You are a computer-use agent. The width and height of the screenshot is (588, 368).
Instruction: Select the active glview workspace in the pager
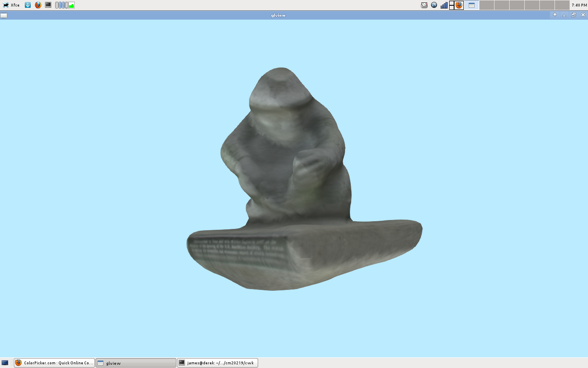click(472, 5)
